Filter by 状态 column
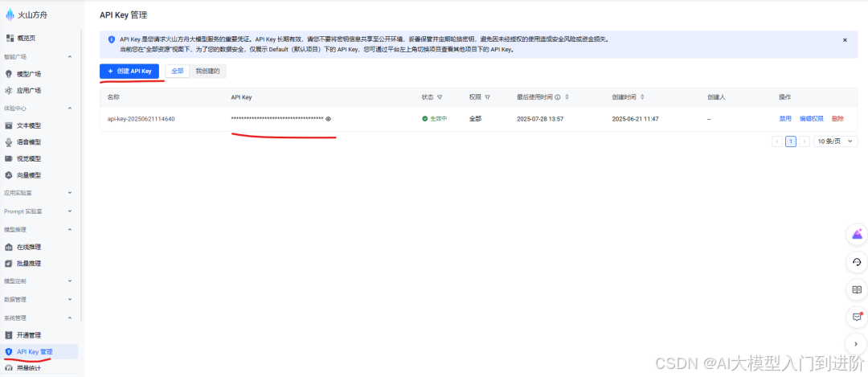The image size is (868, 377). [440, 97]
